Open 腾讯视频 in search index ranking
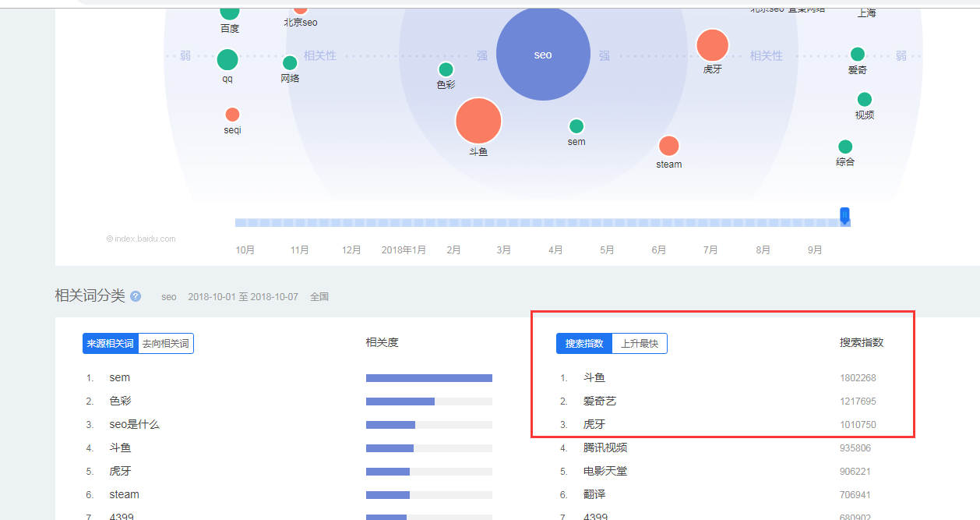The image size is (980, 520). [x=605, y=447]
